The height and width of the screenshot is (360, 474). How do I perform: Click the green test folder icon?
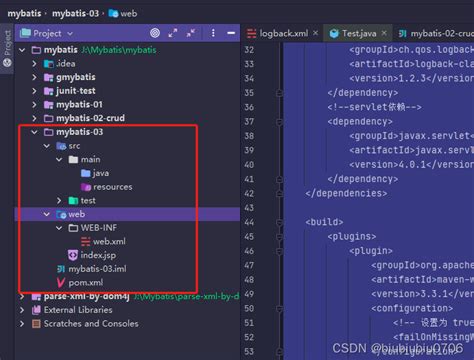pyautogui.click(x=73, y=200)
